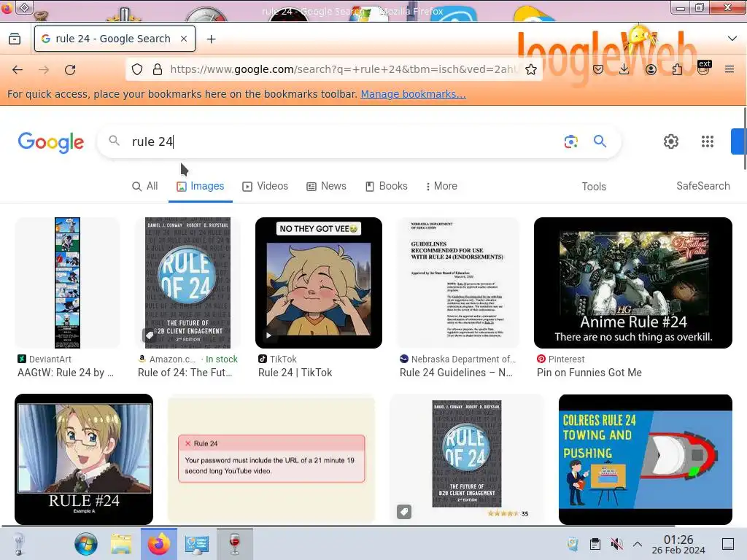Click the forward navigation arrow

[44, 69]
